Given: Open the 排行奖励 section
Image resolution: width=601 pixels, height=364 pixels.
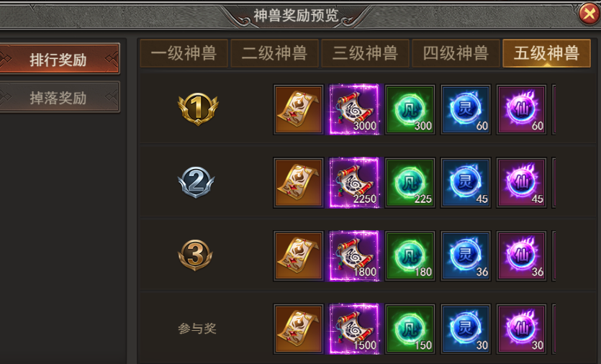Looking at the screenshot, I should [x=58, y=59].
